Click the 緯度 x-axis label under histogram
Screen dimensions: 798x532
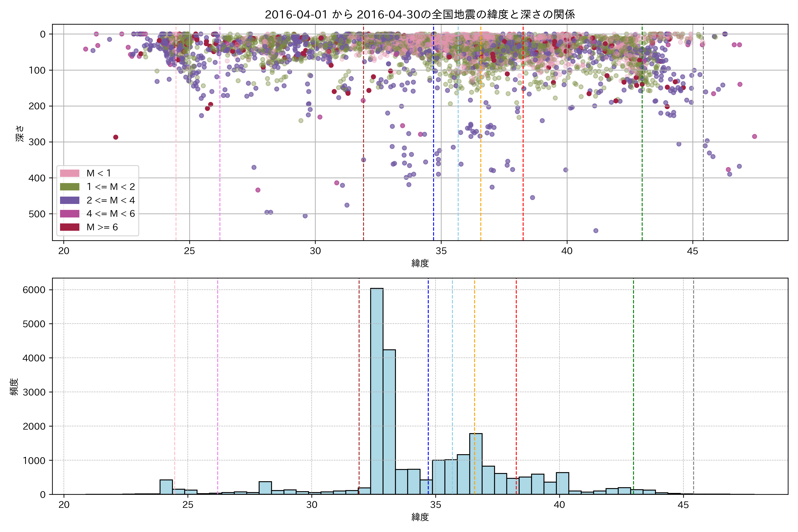(420, 517)
